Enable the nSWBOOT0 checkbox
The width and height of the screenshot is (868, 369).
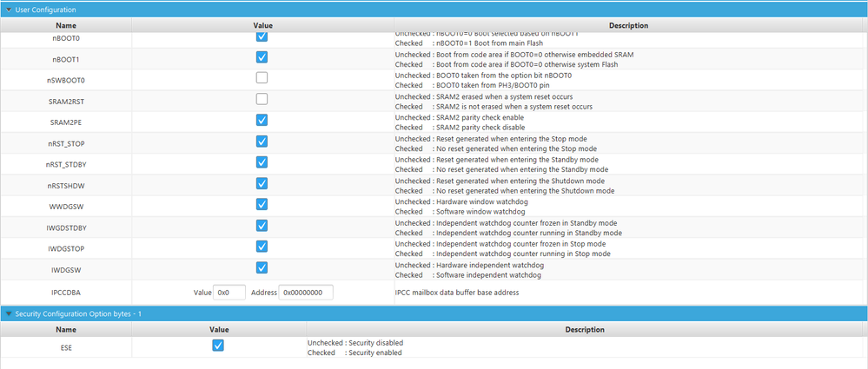tap(262, 78)
